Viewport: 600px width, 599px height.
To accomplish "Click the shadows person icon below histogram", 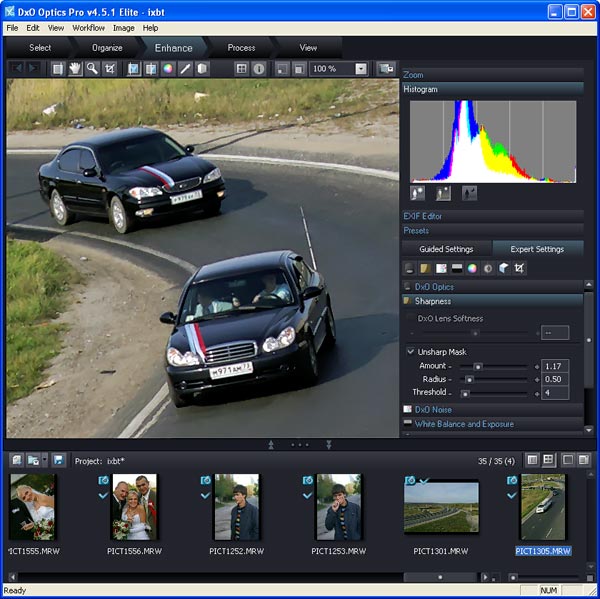I will (469, 193).
